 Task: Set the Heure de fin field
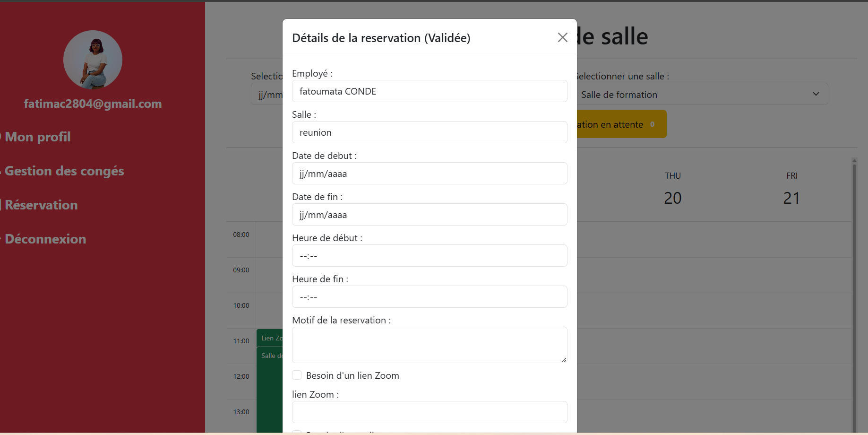click(x=430, y=296)
